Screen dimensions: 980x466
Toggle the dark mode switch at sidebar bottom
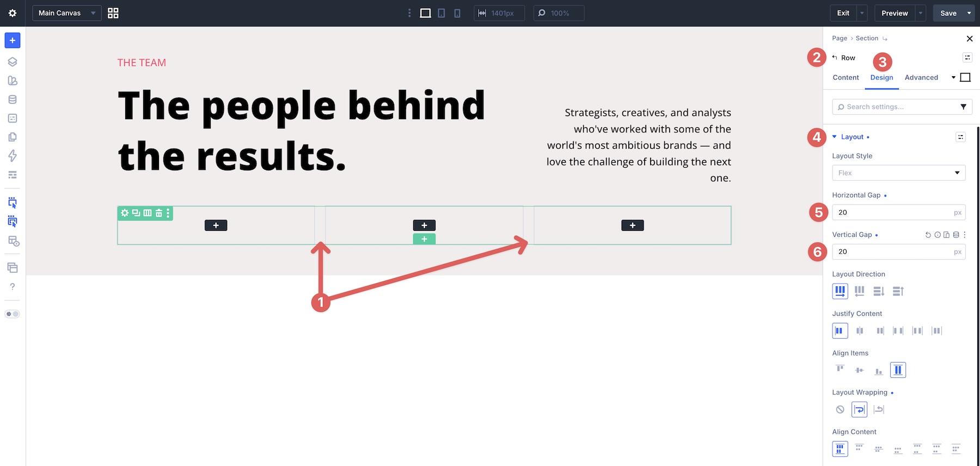click(x=13, y=314)
